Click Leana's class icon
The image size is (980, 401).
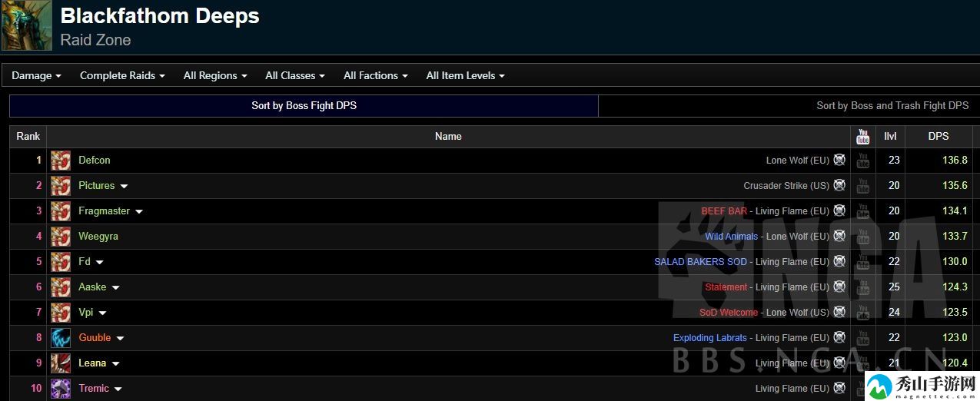[61, 363]
